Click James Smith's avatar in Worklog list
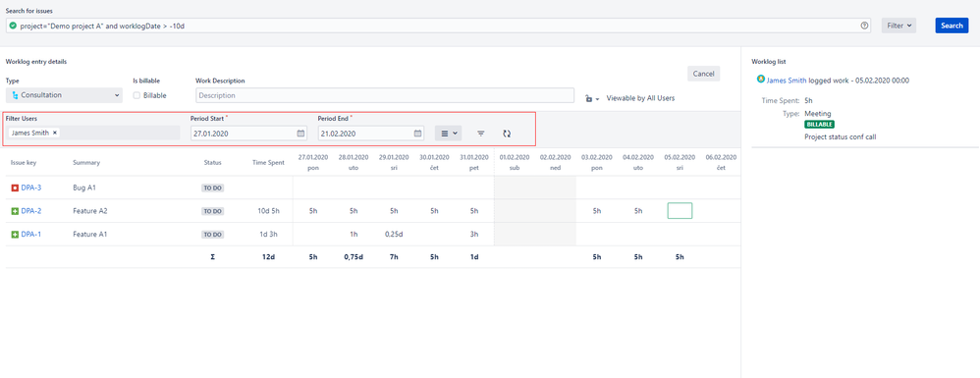Image resolution: width=980 pixels, height=378 pixels. tap(761, 80)
